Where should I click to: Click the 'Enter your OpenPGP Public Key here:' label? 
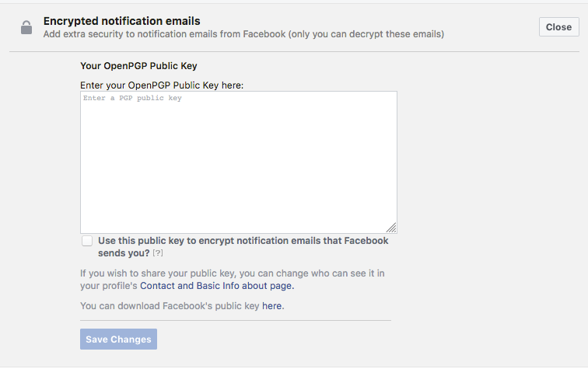coord(162,85)
